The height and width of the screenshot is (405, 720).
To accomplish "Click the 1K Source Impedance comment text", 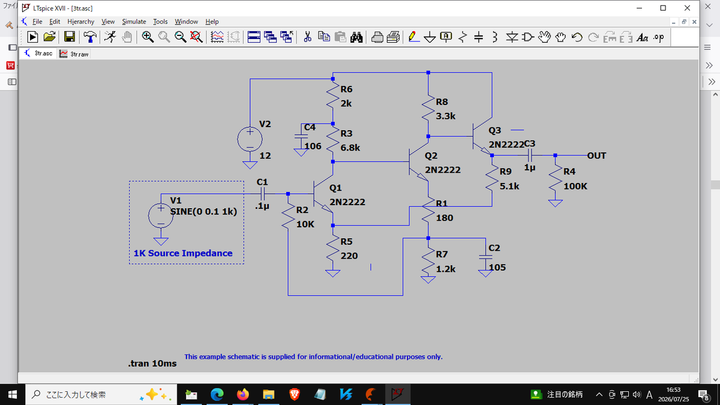I will tap(183, 253).
